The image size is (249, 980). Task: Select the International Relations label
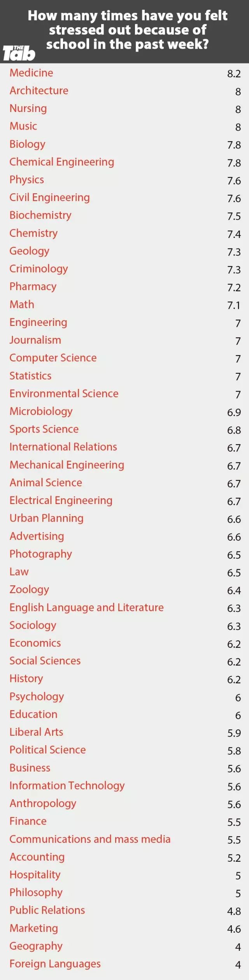tap(63, 447)
